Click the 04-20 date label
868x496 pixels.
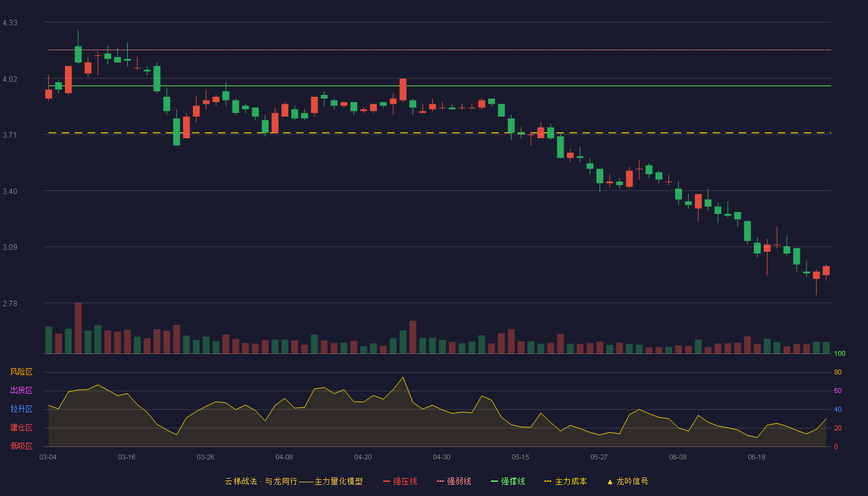click(363, 457)
